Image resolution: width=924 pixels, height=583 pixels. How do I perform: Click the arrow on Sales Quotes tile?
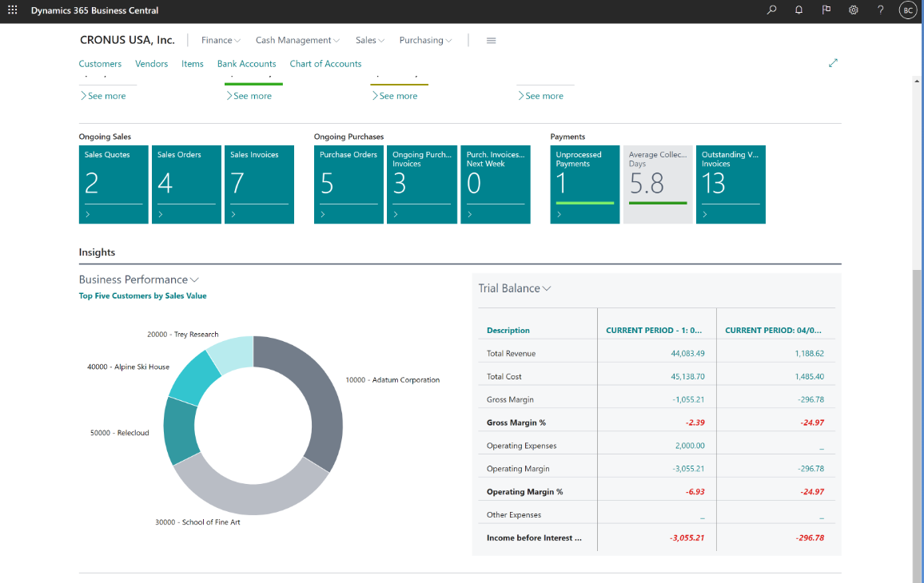point(88,214)
